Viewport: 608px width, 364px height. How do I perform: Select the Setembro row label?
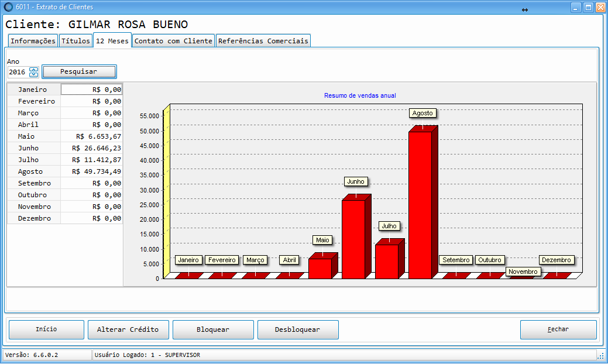(x=34, y=183)
